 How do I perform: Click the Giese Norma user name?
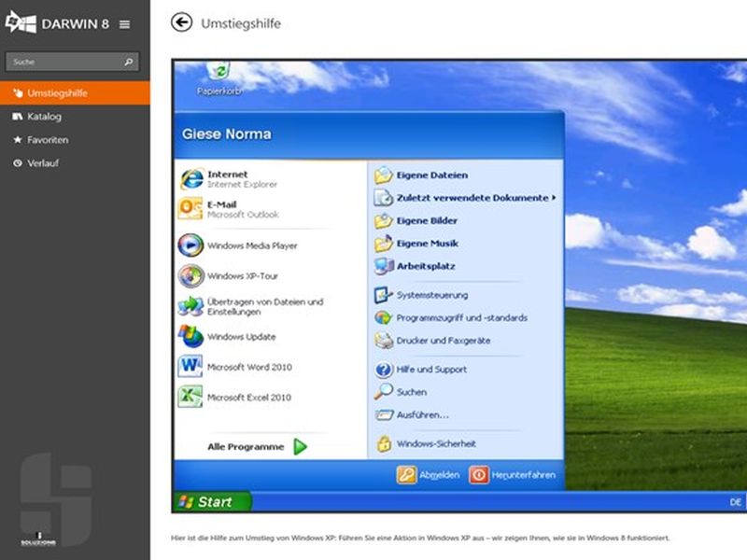coord(226,133)
